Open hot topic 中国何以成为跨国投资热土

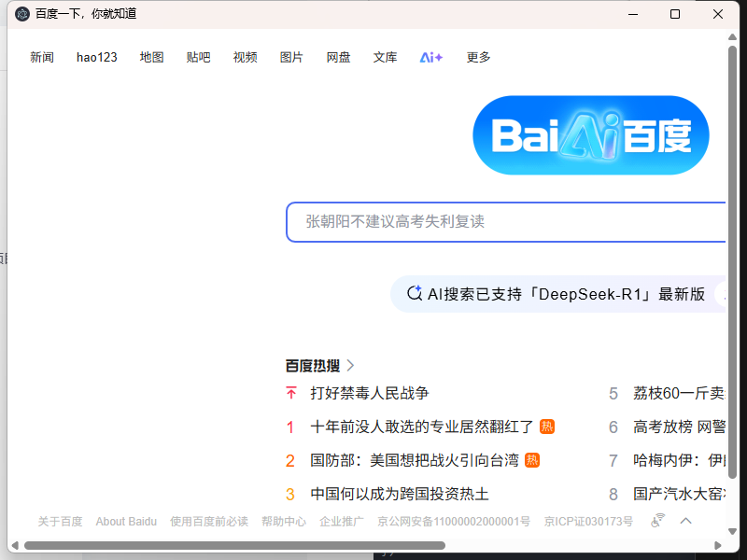[400, 494]
